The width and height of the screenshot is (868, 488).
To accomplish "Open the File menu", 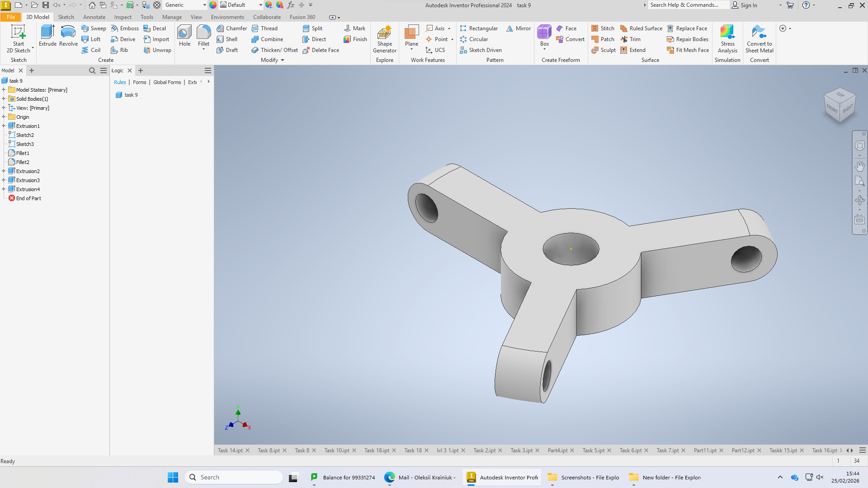I will point(11,17).
